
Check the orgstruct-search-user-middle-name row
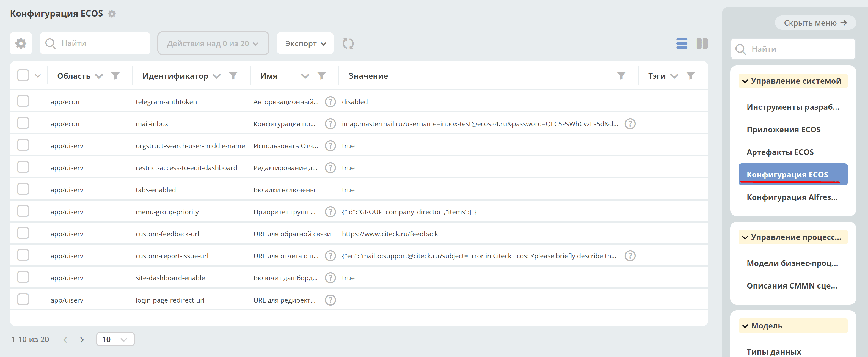(x=23, y=145)
